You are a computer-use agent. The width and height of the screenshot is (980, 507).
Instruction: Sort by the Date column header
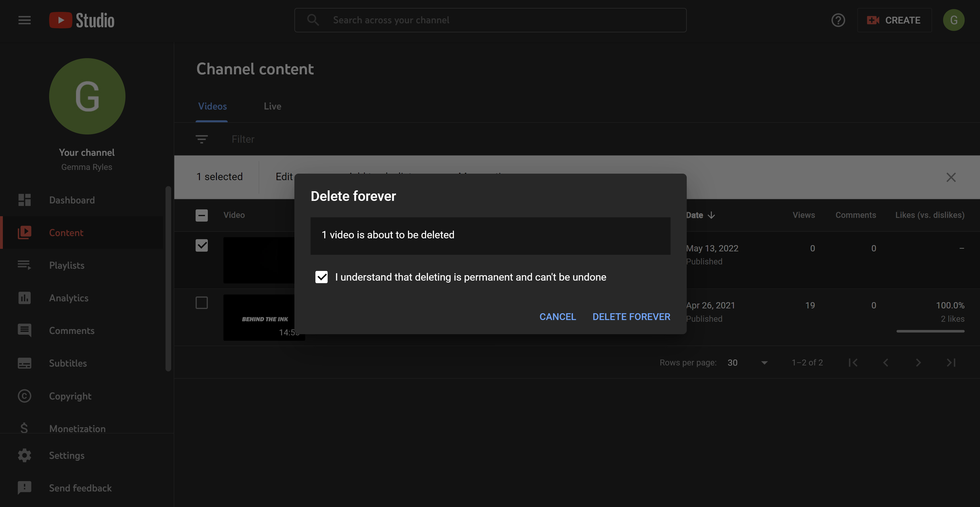(x=695, y=215)
